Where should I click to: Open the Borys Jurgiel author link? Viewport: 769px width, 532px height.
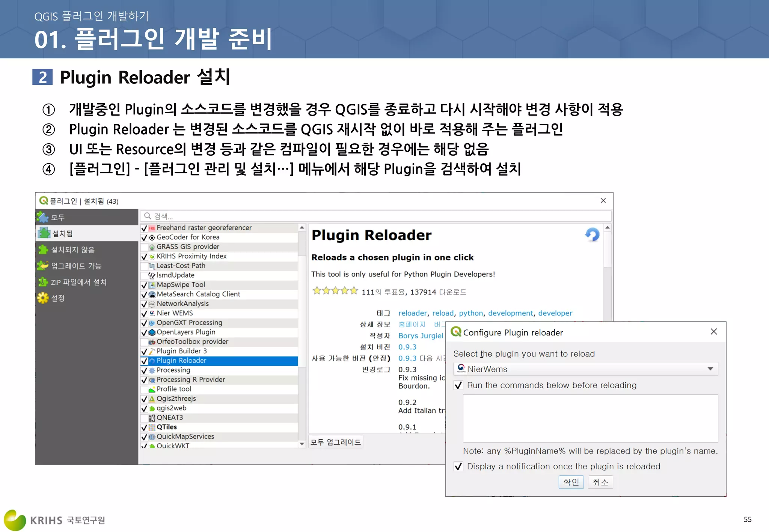pyautogui.click(x=421, y=336)
